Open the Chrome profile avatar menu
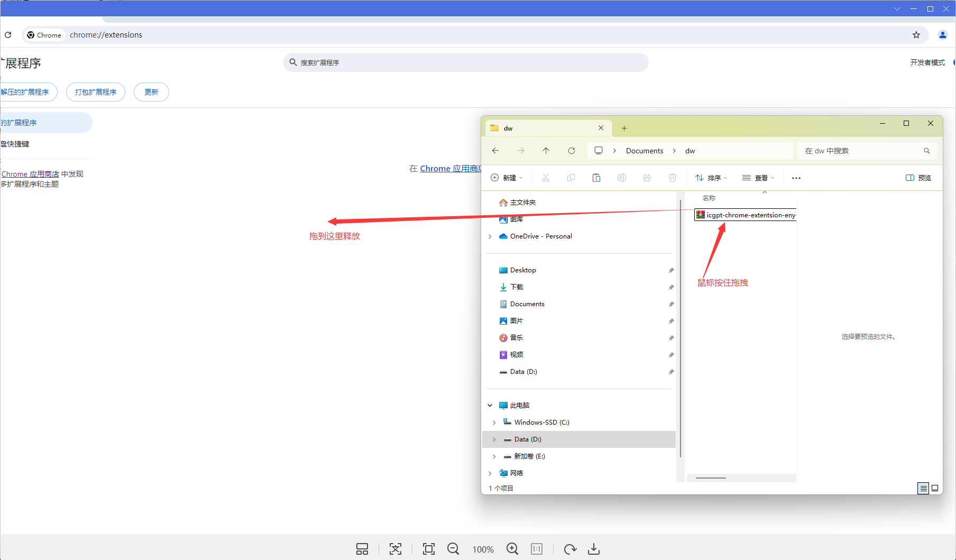The image size is (956, 560). pos(942,35)
